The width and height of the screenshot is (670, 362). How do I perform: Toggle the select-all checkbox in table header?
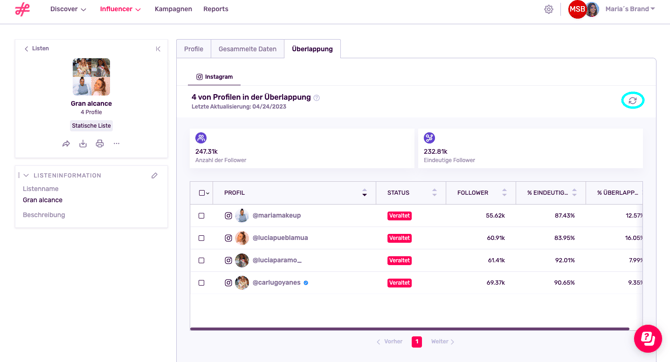point(202,193)
